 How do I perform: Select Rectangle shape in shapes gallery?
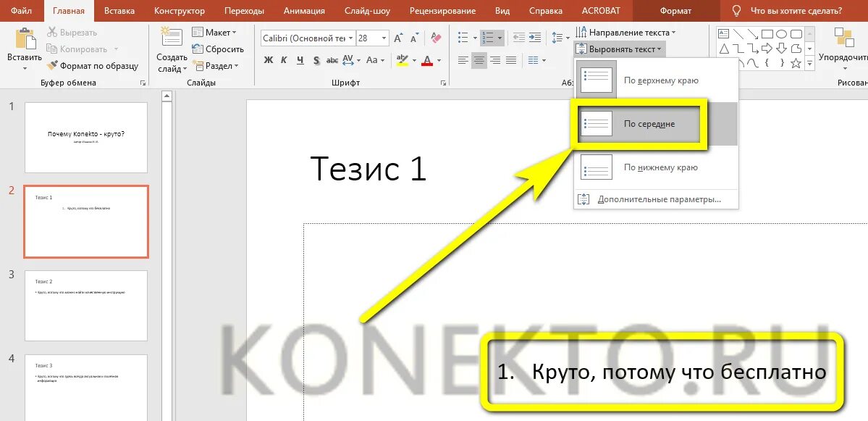(767, 33)
